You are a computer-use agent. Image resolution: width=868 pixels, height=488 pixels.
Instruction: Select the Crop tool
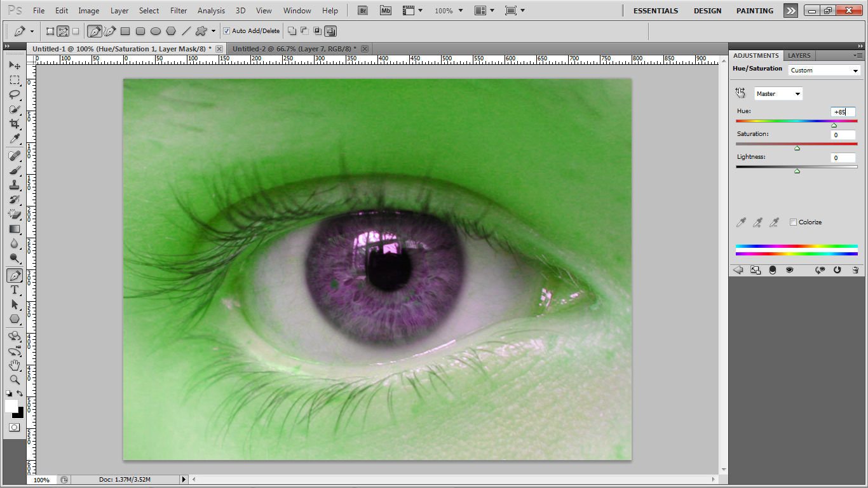[15, 124]
